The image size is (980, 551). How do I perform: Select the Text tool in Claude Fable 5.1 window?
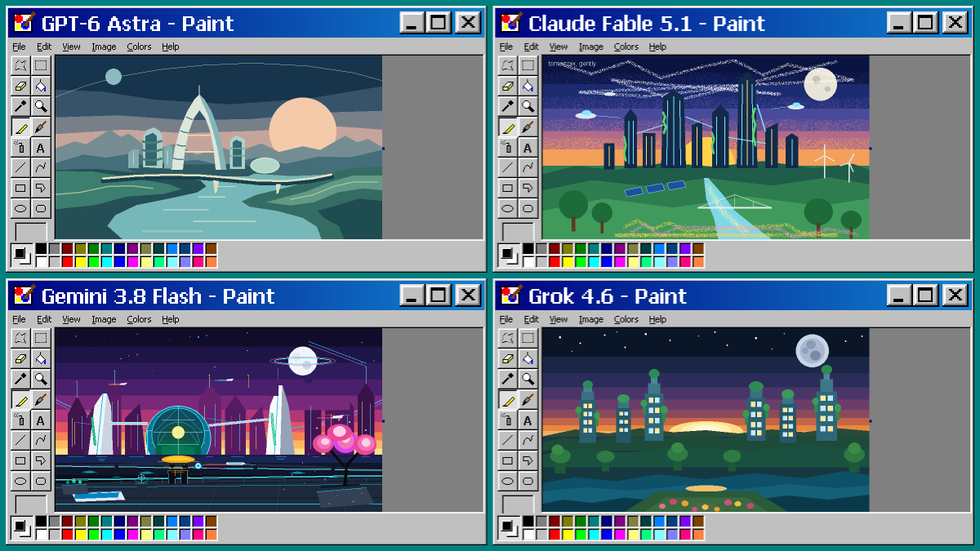[528, 147]
